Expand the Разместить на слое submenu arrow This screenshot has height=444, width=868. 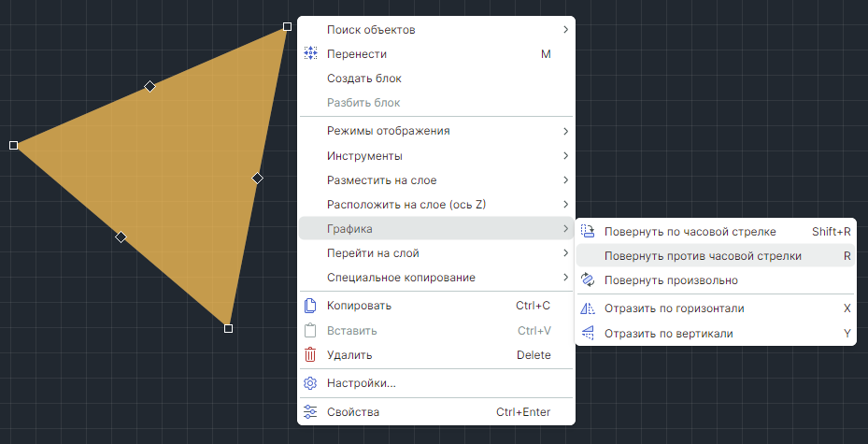coord(565,179)
